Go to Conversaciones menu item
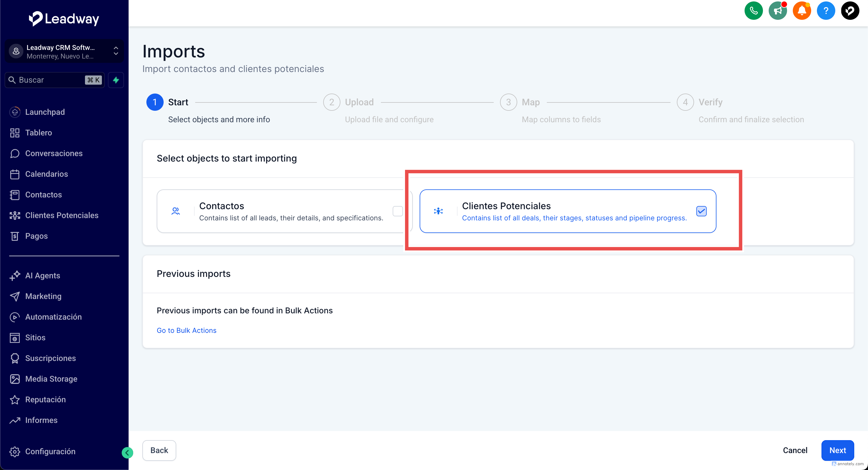868x470 pixels. [54, 153]
